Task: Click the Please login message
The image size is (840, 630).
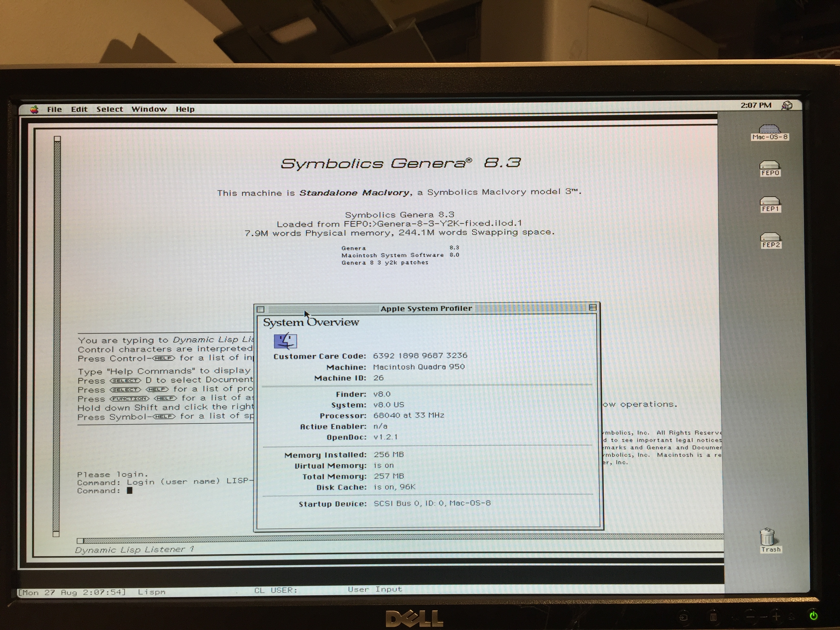Action: click(112, 474)
